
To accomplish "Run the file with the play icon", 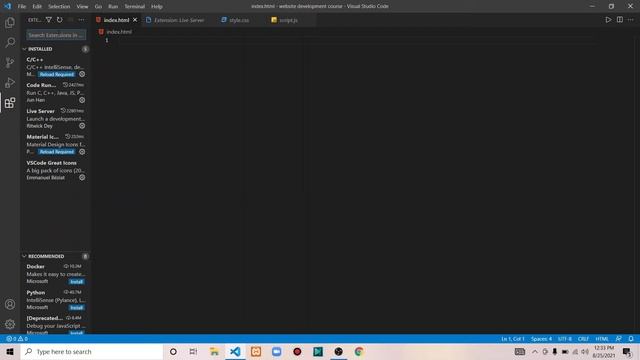I will point(608,20).
